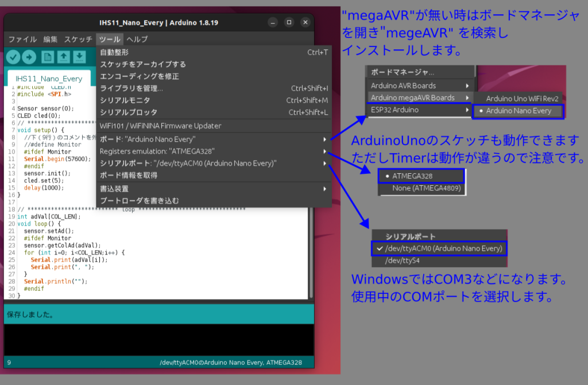The width and height of the screenshot is (588, 385).
Task: Click code line 'Serial.print(", ");'
Action: (62, 267)
